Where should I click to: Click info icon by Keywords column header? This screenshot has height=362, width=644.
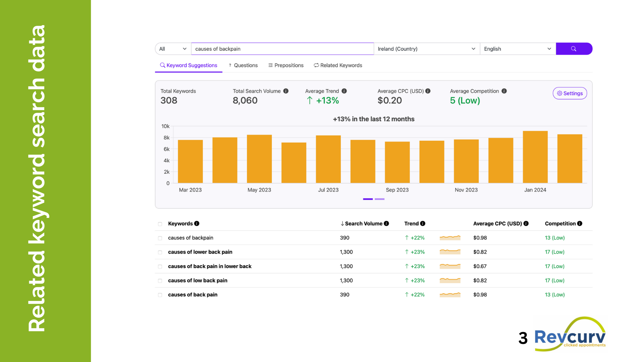click(197, 223)
